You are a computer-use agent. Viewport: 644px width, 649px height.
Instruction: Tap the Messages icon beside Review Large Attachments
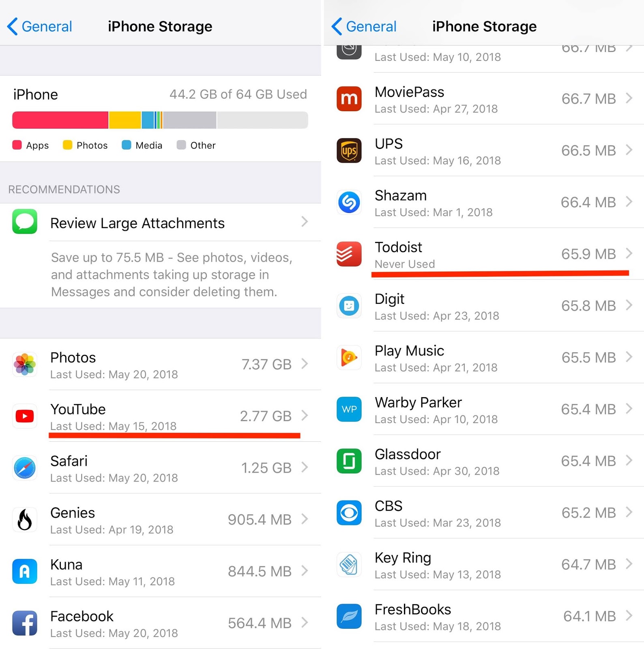tap(25, 221)
